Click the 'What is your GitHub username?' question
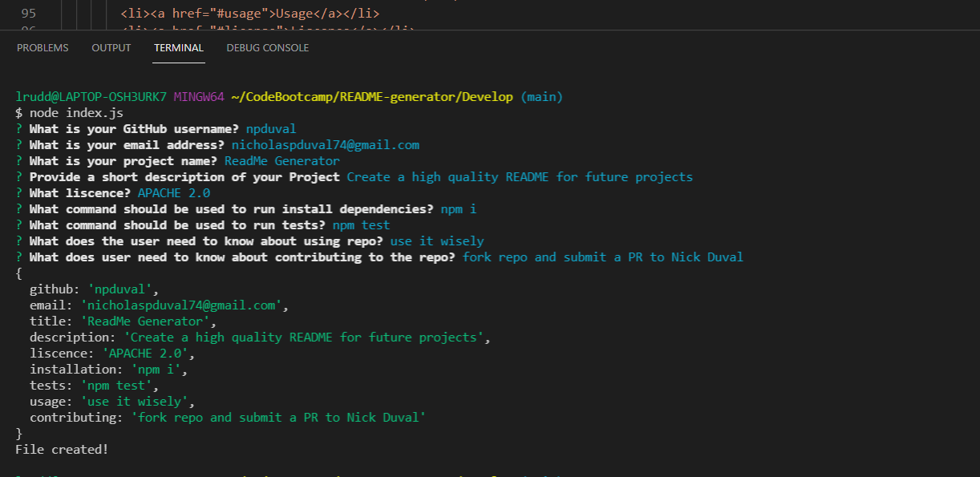Image resolution: width=980 pixels, height=477 pixels. point(134,129)
